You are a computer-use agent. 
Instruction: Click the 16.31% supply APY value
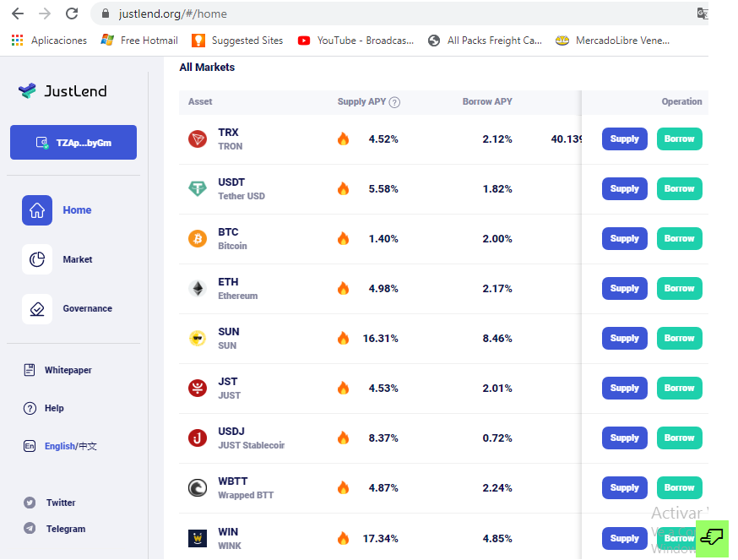(x=380, y=338)
